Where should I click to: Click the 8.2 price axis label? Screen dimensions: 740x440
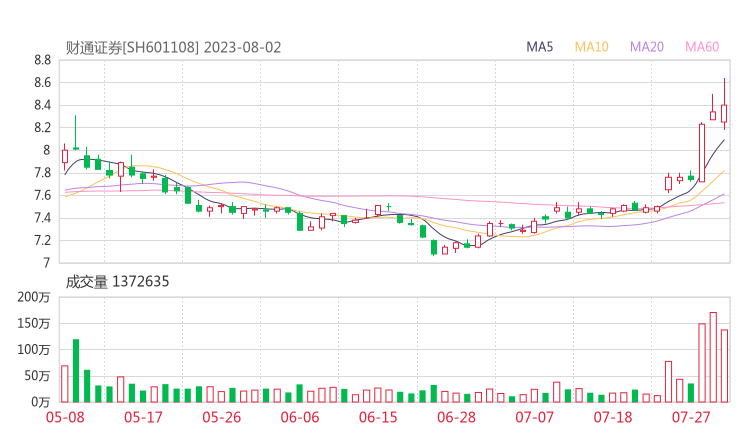[42, 127]
